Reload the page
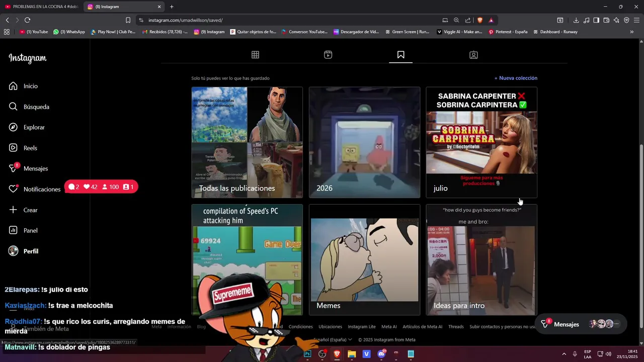The image size is (644, 362). (x=27, y=20)
